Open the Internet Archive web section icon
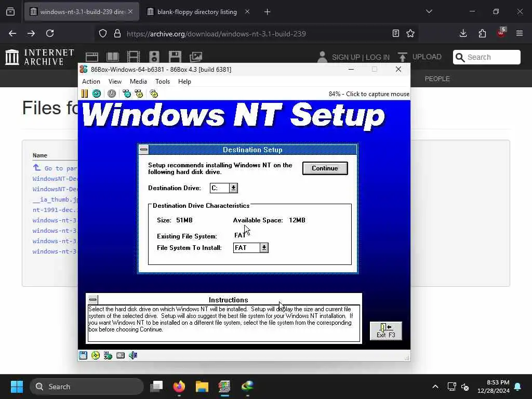The width and height of the screenshot is (532, 399). (x=92, y=57)
